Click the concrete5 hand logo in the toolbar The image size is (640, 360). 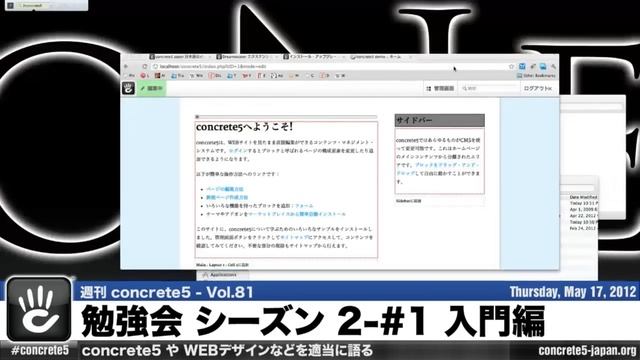pyautogui.click(x=128, y=88)
